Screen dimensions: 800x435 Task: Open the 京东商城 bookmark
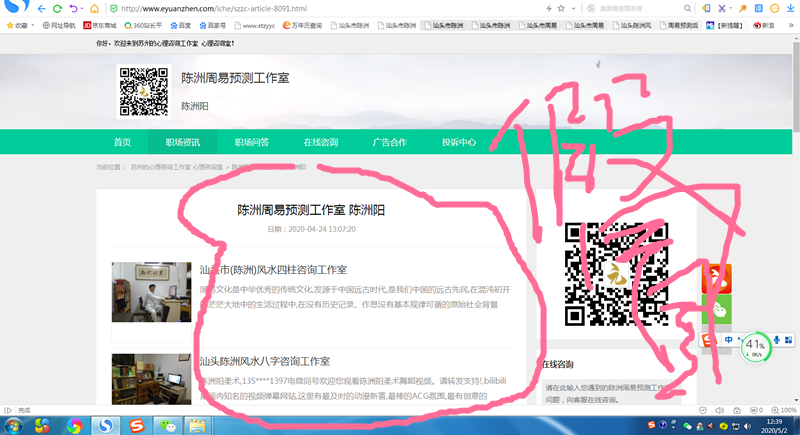(99, 25)
